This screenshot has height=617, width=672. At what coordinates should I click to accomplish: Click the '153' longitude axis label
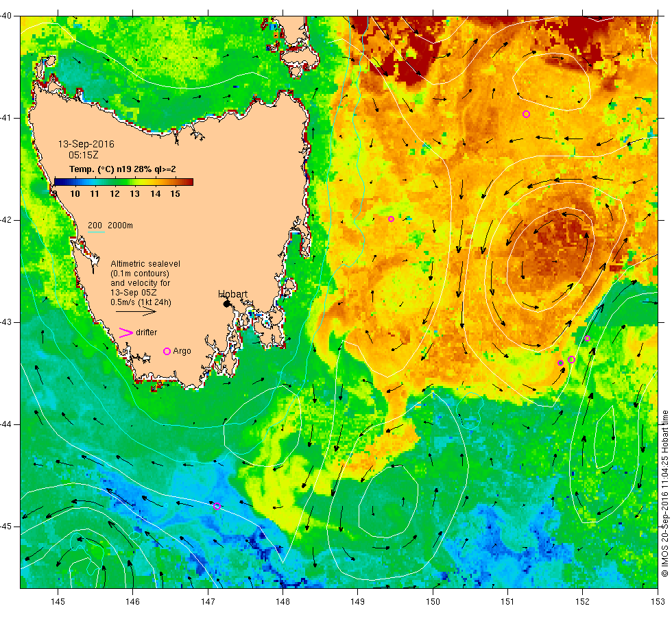[658, 602]
